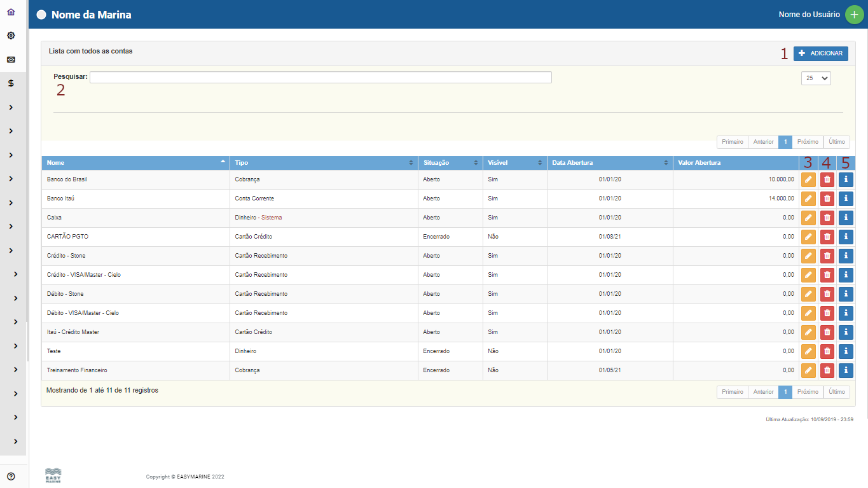The height and width of the screenshot is (488, 868).
Task: Open the 25 records-per-page dropdown
Action: pyautogui.click(x=816, y=78)
